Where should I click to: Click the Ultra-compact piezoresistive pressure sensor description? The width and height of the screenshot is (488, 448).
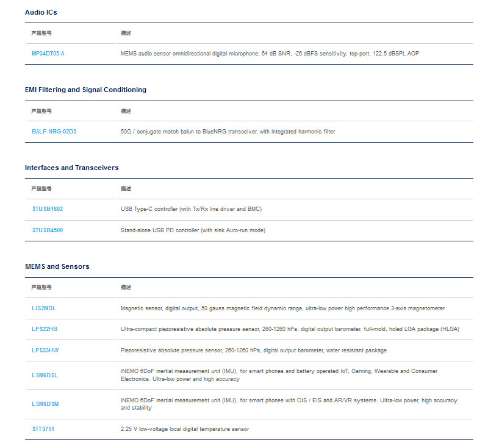(x=290, y=329)
